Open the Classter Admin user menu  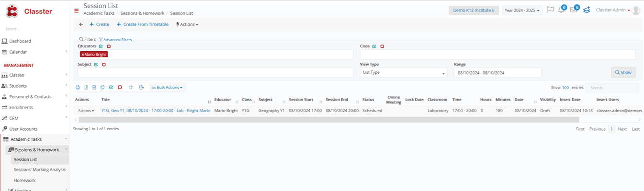tap(613, 10)
